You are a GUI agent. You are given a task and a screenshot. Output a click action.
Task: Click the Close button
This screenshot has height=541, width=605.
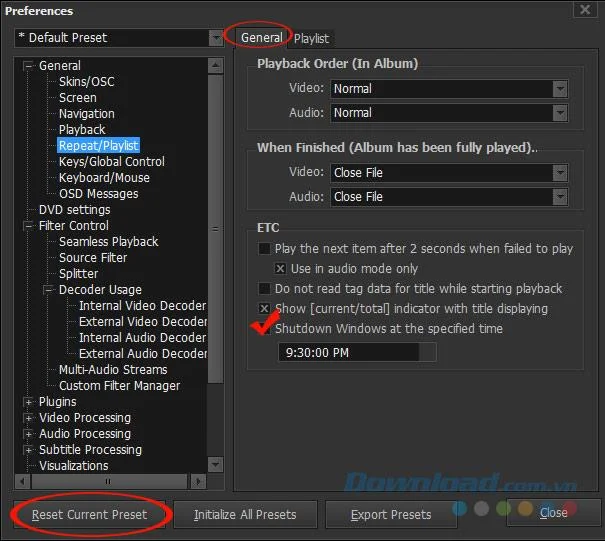coord(554,513)
